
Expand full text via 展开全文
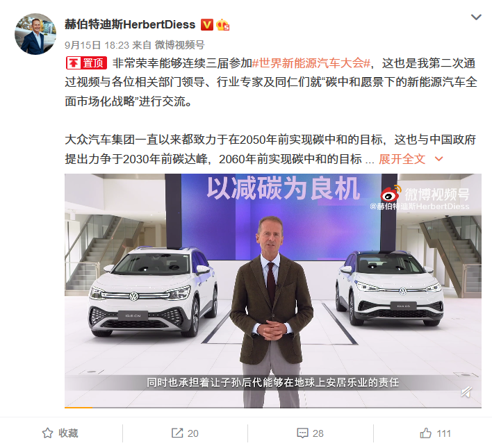click(x=402, y=159)
